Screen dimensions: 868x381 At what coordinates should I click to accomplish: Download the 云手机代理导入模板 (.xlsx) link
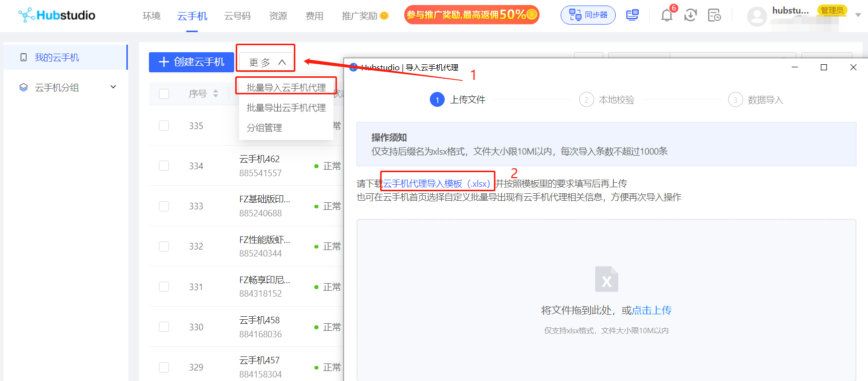(x=436, y=184)
